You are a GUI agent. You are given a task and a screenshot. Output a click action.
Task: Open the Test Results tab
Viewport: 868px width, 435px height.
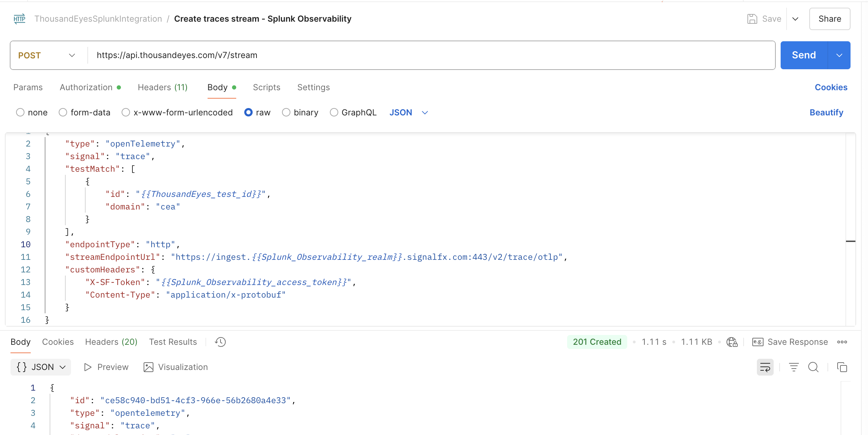(x=173, y=342)
